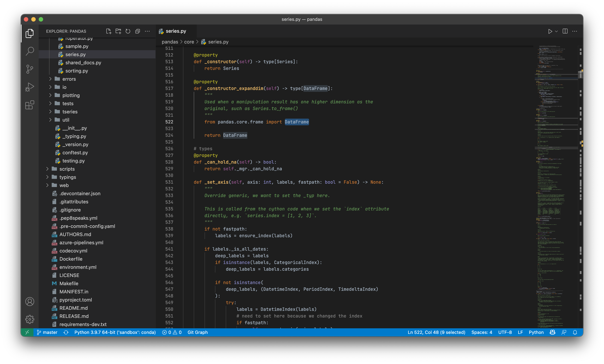Select the series.py editor tab
Image resolution: width=604 pixels, height=364 pixels.
[x=176, y=31]
